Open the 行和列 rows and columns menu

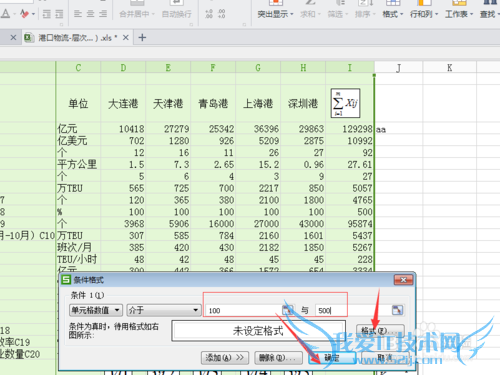pos(424,14)
